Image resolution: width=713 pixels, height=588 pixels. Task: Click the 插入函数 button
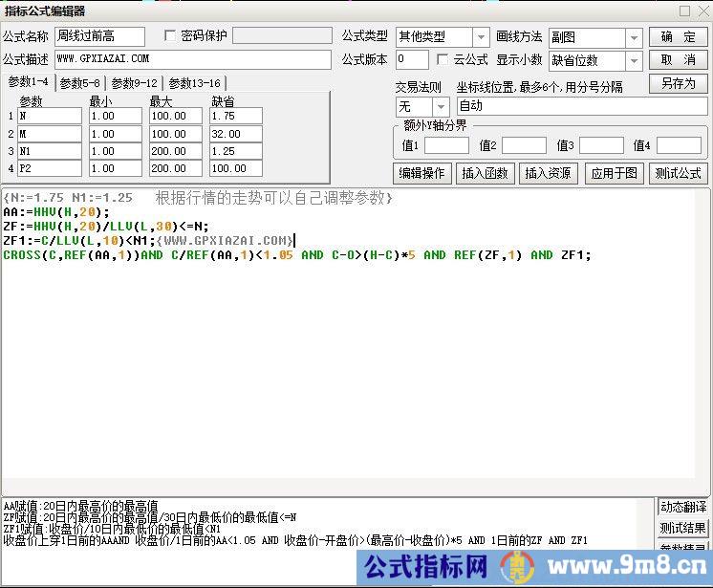click(x=485, y=173)
